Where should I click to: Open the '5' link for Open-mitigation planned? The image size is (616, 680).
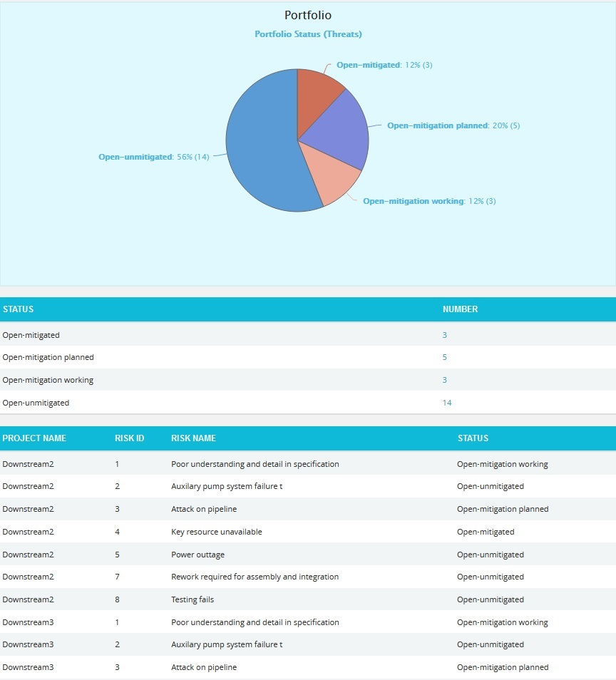point(445,357)
